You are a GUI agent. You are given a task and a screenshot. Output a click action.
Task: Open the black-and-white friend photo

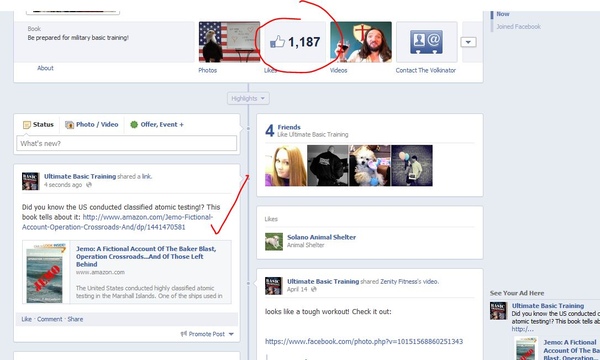[x=328, y=166]
